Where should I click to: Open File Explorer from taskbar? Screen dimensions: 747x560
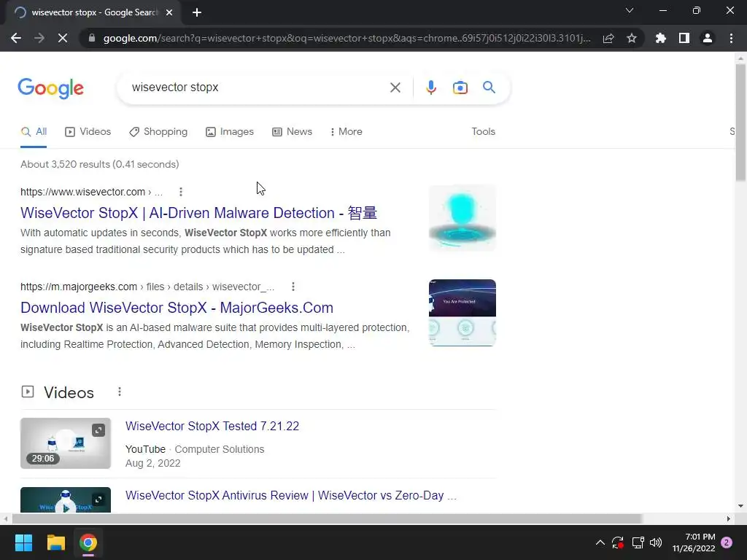pyautogui.click(x=55, y=542)
